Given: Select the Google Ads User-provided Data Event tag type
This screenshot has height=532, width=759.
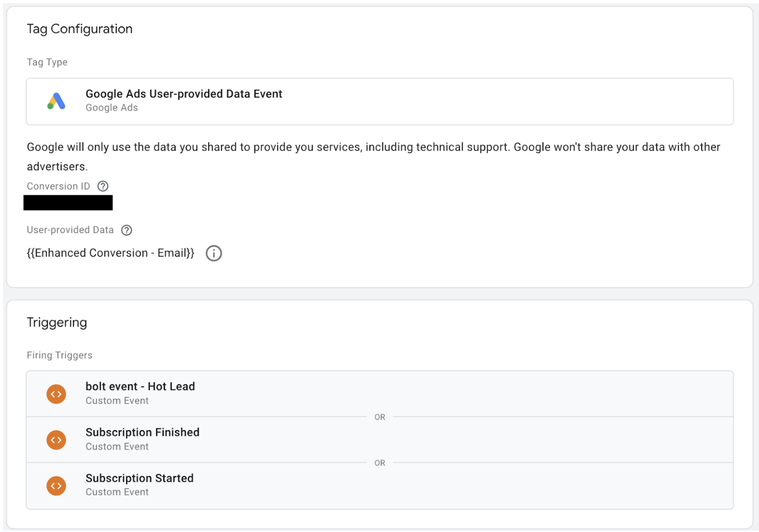Looking at the screenshot, I should tap(379, 101).
